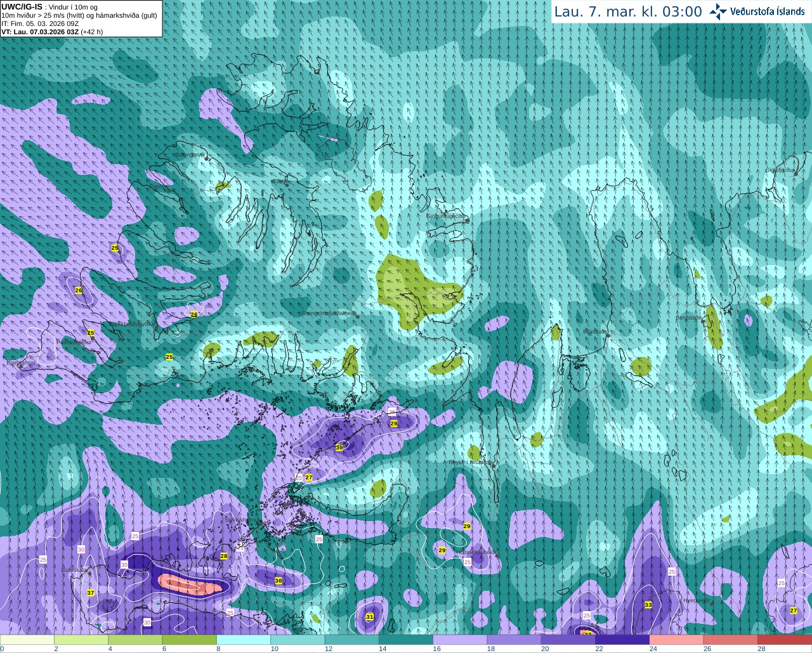
Task: Pick the 10–12 m/s light teal legend swatch
Action: click(x=298, y=640)
